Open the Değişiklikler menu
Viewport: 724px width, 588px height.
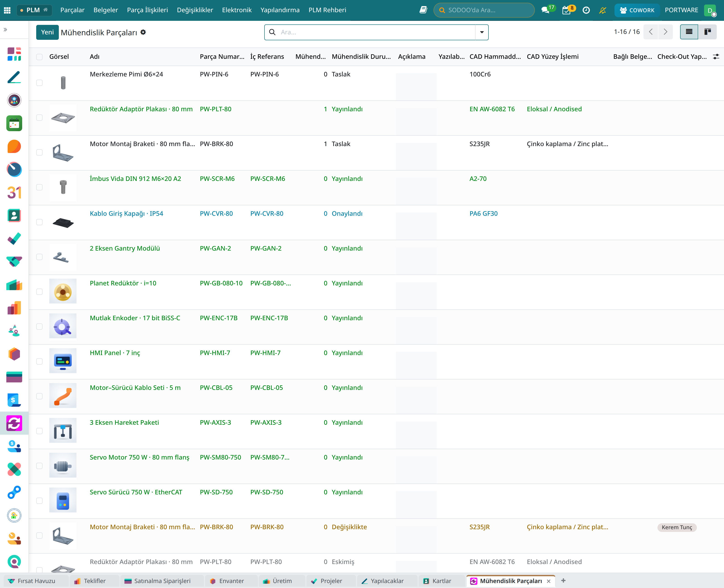[x=195, y=10]
